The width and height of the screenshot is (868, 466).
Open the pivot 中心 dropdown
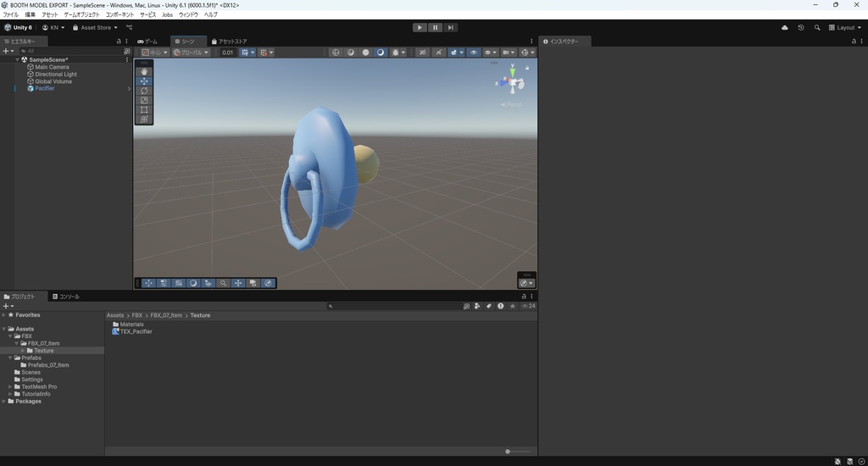(x=154, y=52)
